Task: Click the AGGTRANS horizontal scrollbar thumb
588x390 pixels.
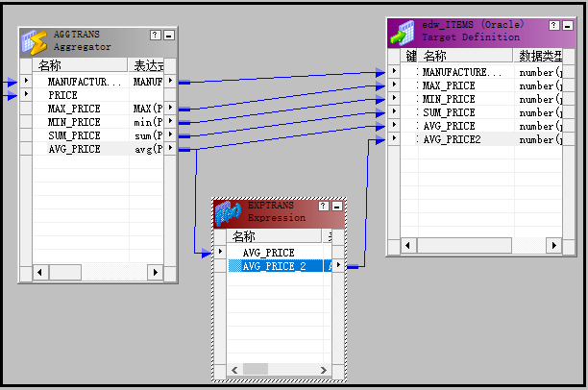Action: [65, 273]
